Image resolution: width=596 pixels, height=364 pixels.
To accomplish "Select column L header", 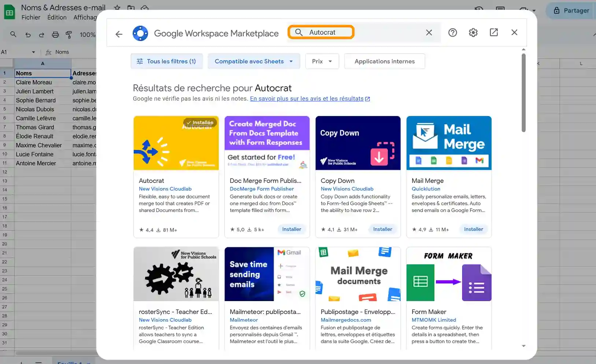I will [x=581, y=64].
